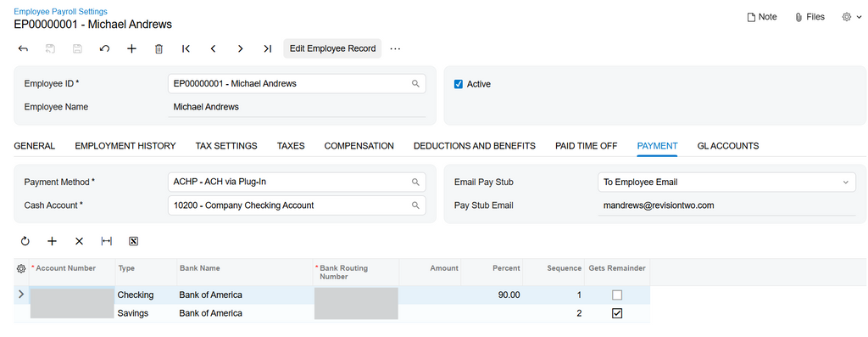Delete the selected grid row with X icon

(79, 241)
